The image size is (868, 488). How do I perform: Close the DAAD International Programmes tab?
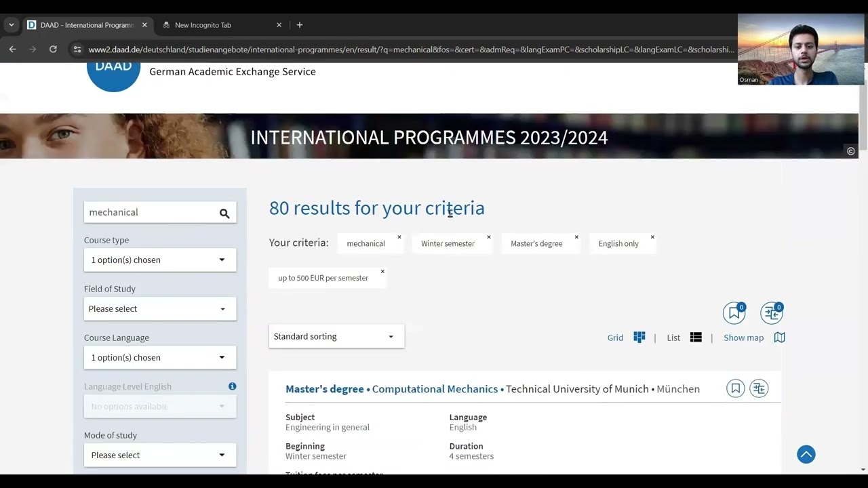(x=144, y=25)
